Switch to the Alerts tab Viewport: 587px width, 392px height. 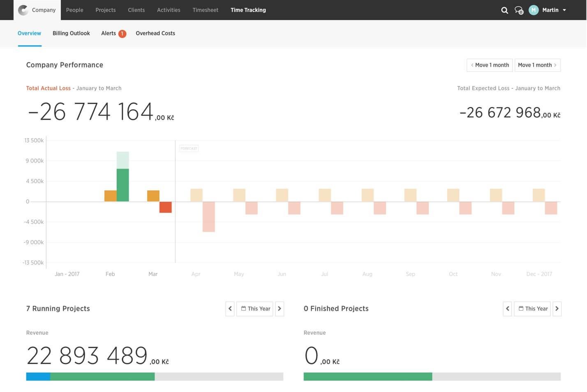click(x=109, y=33)
